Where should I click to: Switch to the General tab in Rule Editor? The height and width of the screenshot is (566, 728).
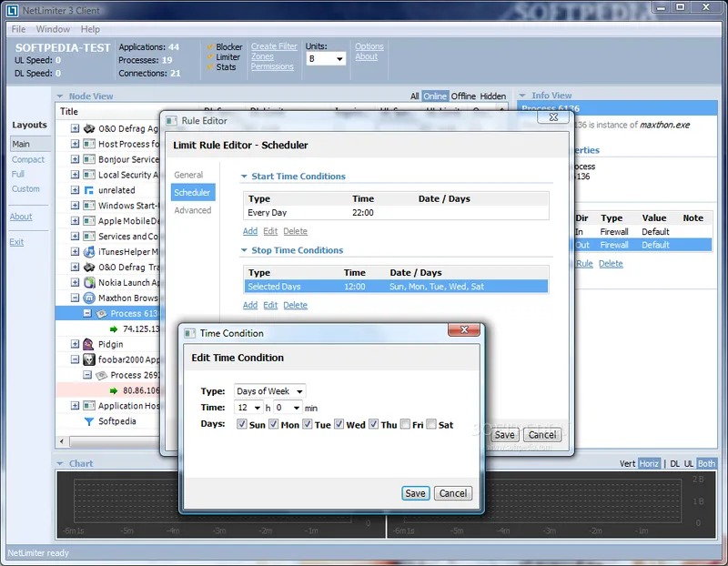[x=188, y=175]
